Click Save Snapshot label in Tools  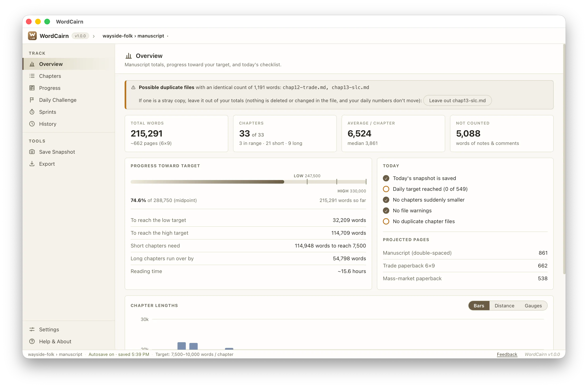(57, 152)
